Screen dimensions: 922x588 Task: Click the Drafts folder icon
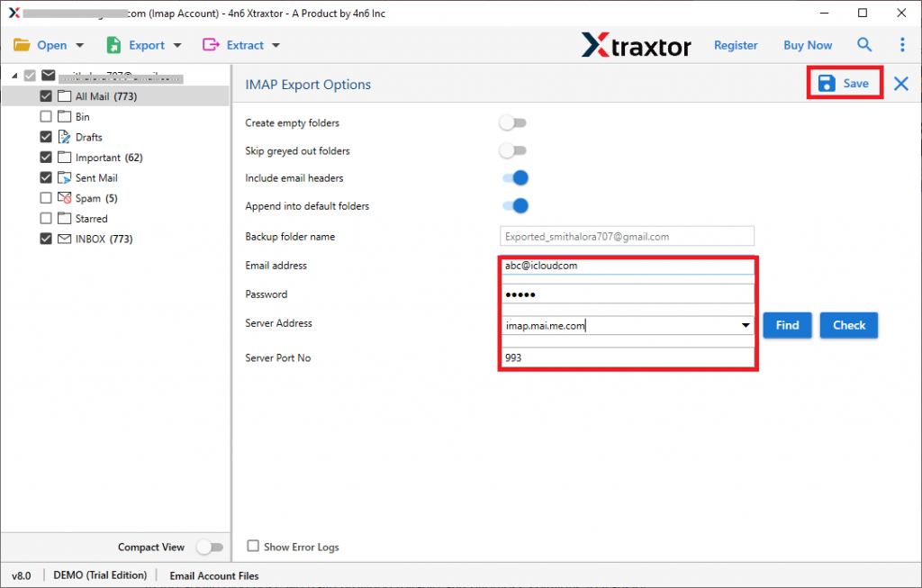[64, 137]
